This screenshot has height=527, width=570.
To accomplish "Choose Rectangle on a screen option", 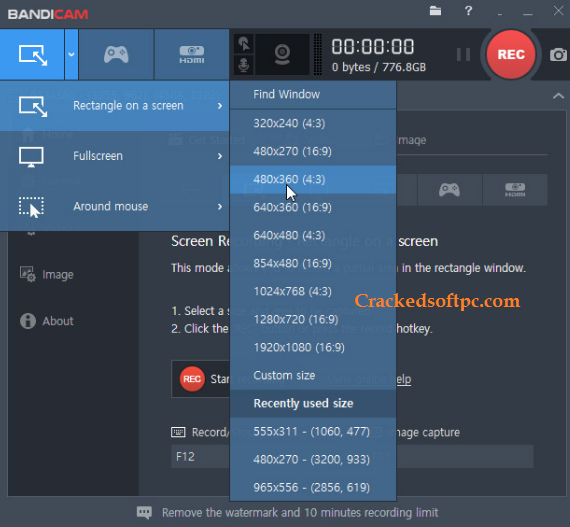I will (115, 106).
